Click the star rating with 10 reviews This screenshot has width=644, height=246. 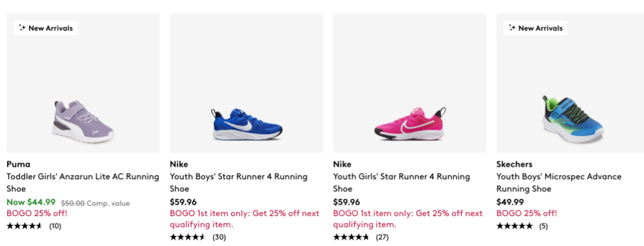click(25, 226)
